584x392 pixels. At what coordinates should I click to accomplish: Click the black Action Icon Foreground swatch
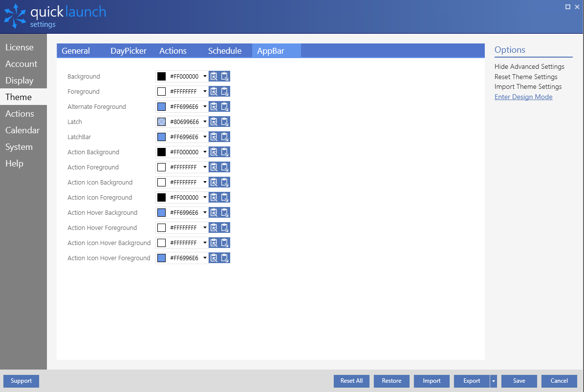tap(161, 198)
